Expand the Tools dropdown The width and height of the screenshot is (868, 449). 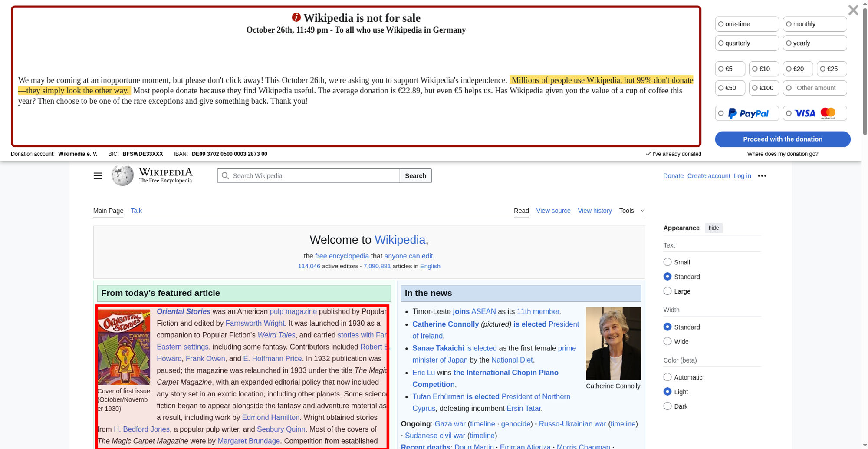pyautogui.click(x=632, y=211)
